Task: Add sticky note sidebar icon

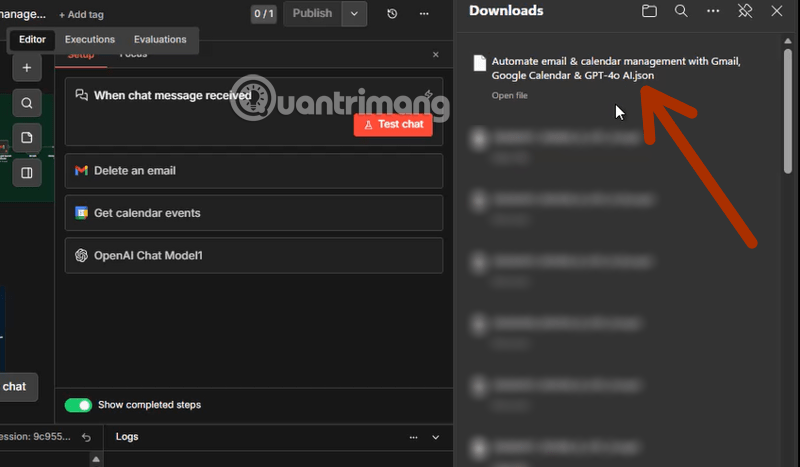Action: (x=27, y=138)
